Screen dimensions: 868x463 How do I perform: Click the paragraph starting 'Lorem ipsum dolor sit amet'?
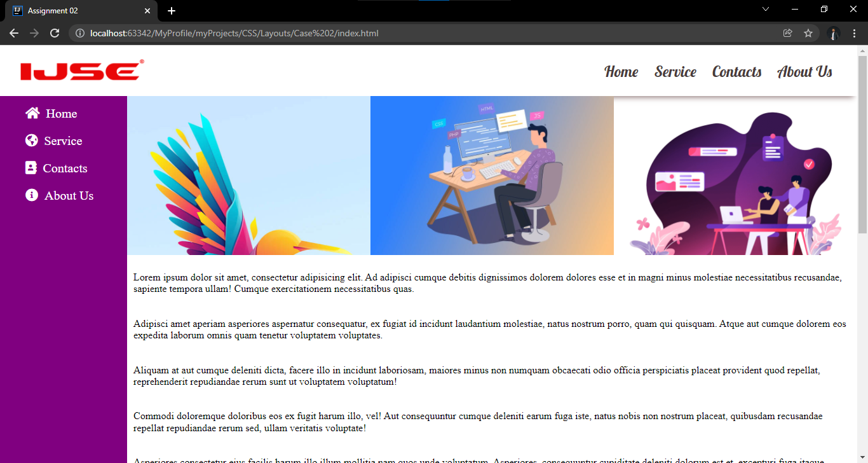[487, 283]
